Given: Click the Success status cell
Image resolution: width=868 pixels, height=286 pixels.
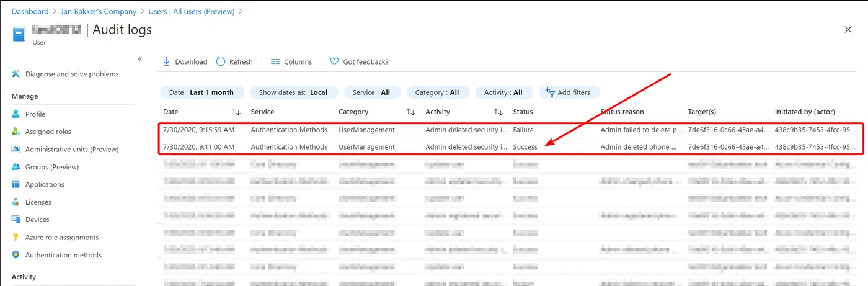Looking at the screenshot, I should [525, 147].
